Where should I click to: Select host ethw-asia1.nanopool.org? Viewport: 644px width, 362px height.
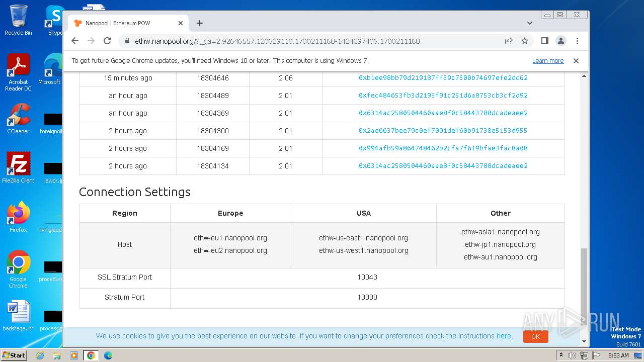point(501,232)
